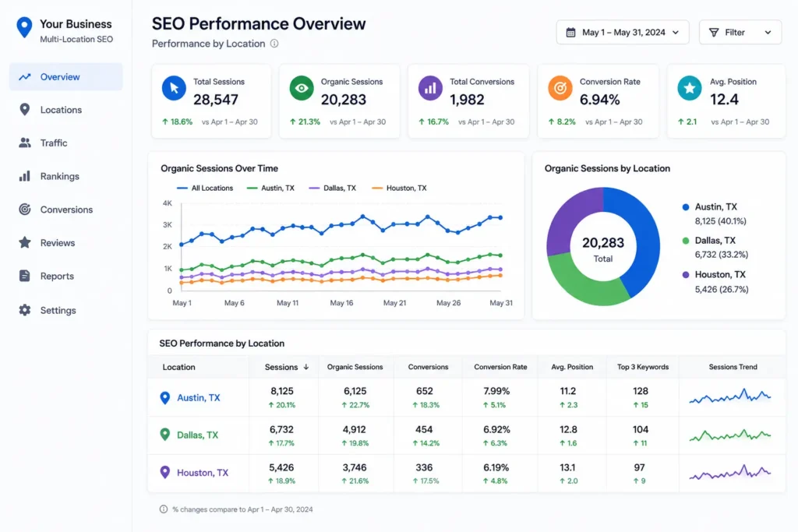The width and height of the screenshot is (798, 532).
Task: Click the info icon beside Performance by Location
Action: (x=274, y=44)
